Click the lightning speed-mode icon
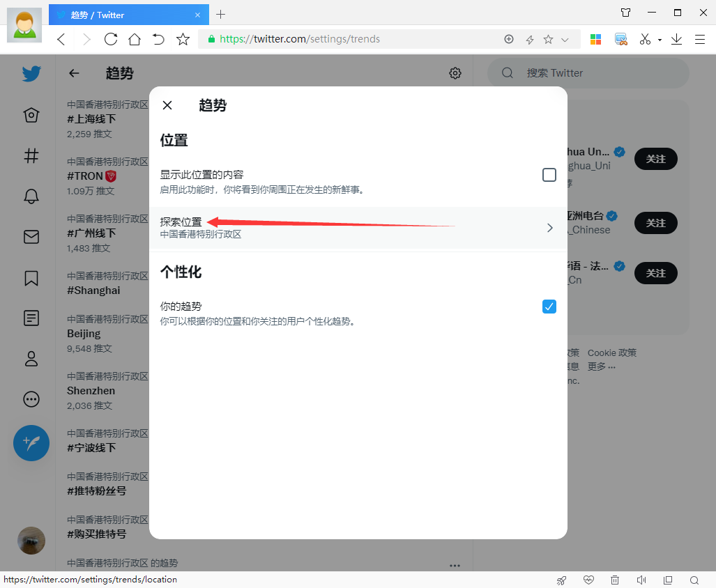The width and height of the screenshot is (716, 588). pyautogui.click(x=530, y=40)
